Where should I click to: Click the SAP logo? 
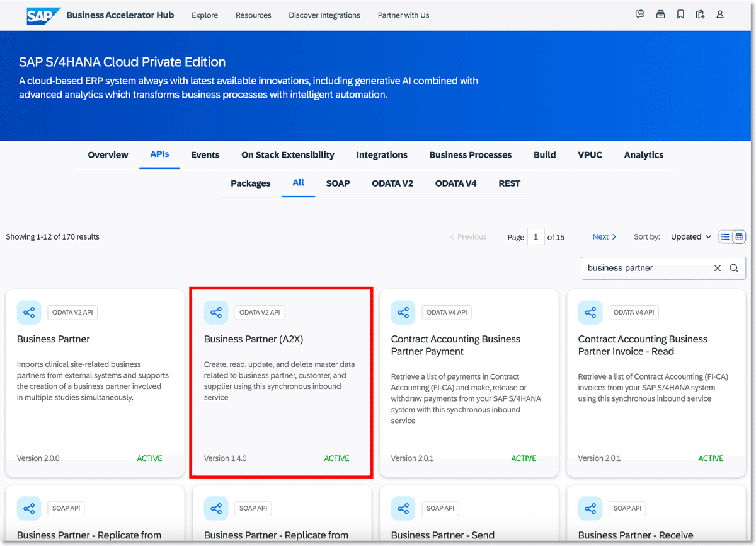(x=43, y=15)
